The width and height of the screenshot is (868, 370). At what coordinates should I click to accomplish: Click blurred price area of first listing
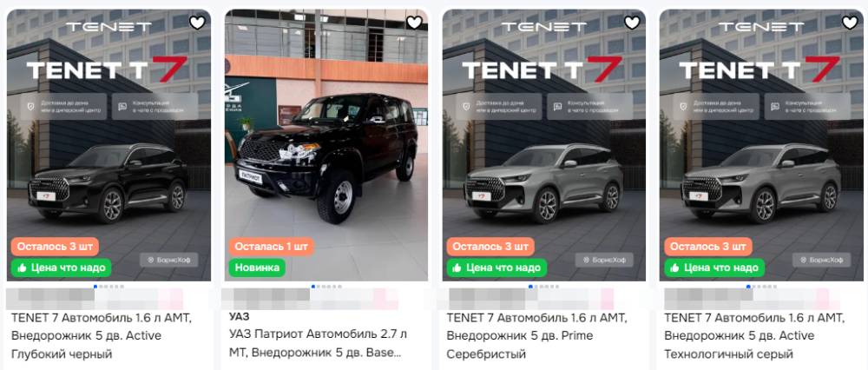[95, 299]
